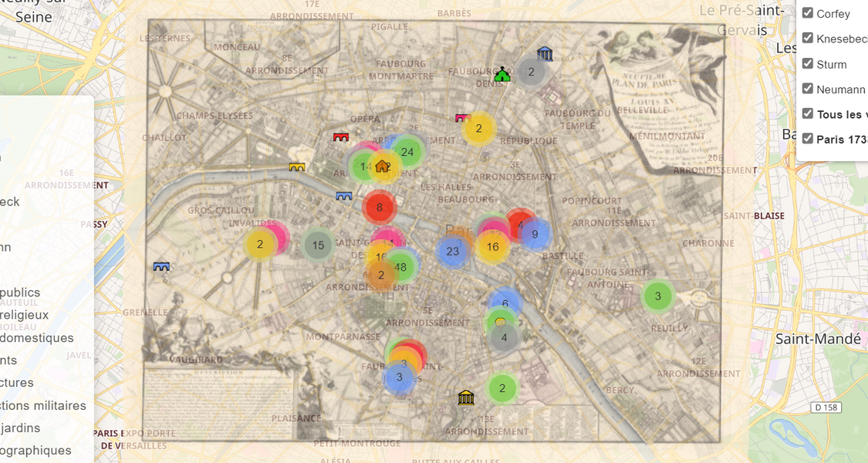868x463 pixels.
Task: Select the 'militaires' legend entry
Action: [x=43, y=405]
